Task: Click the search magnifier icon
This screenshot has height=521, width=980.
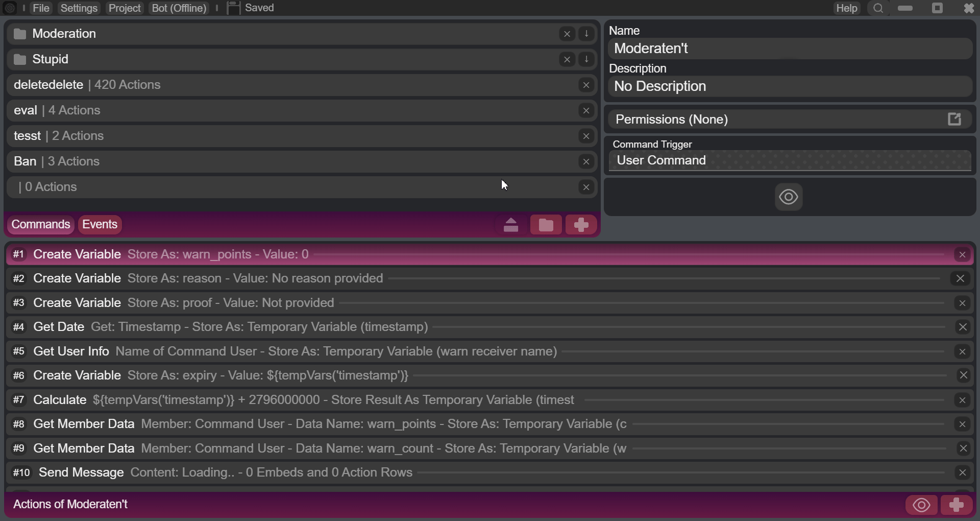Action: tap(878, 8)
